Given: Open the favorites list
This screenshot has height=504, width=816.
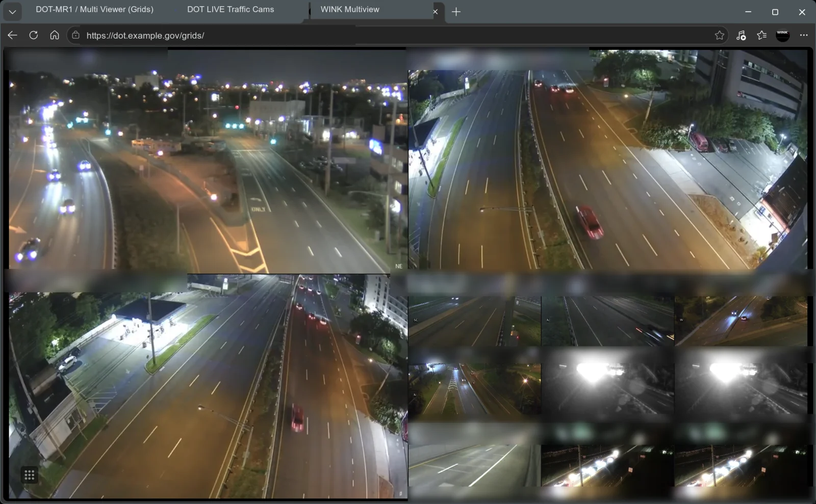Looking at the screenshot, I should [x=761, y=35].
